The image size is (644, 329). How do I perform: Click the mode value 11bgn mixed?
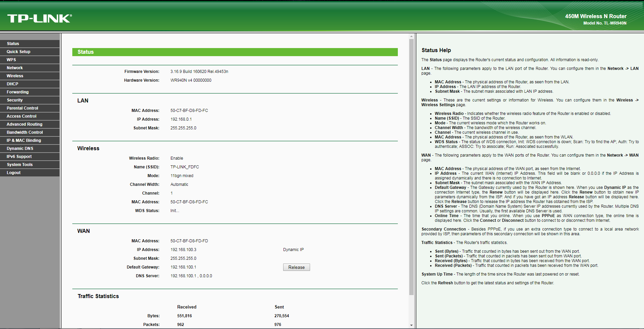point(182,176)
